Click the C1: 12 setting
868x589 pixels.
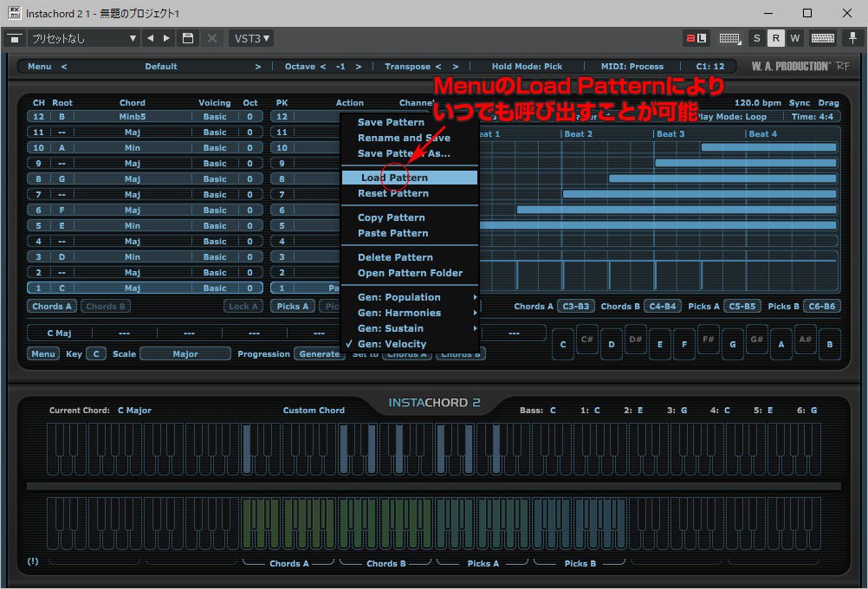710,67
